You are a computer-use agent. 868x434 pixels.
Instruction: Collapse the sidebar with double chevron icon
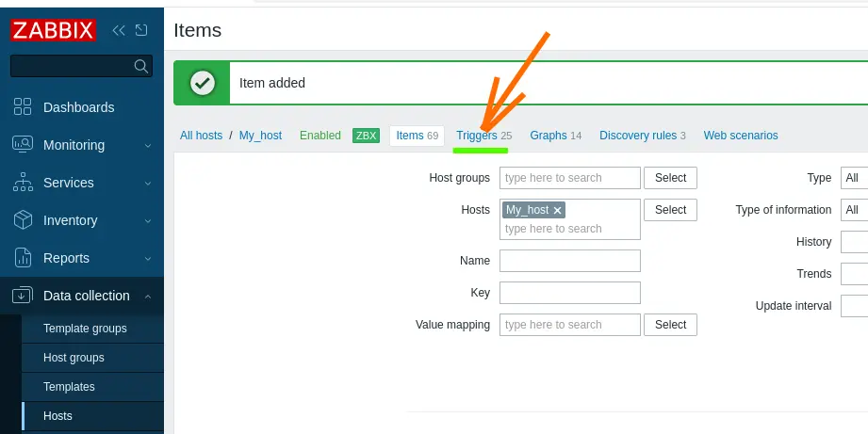coord(119,30)
